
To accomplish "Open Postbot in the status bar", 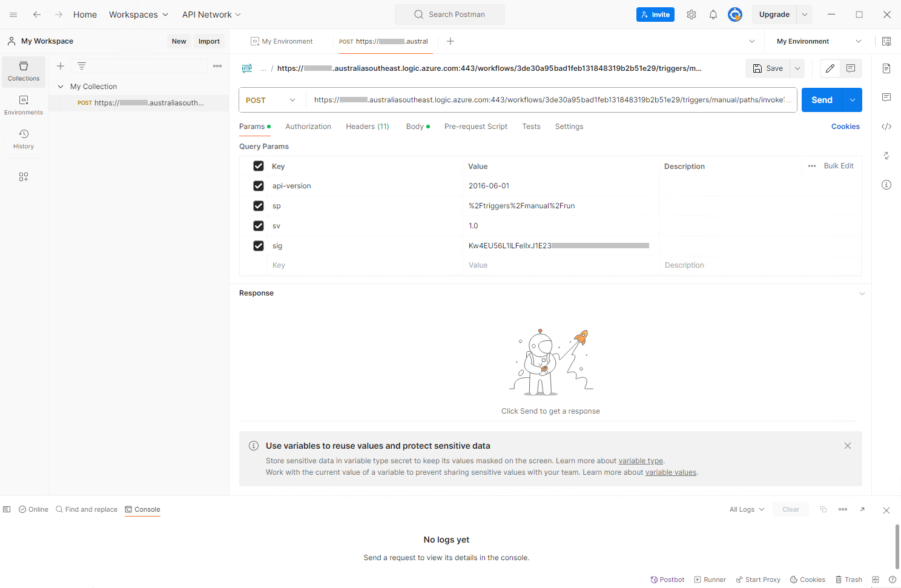I will tap(667, 580).
